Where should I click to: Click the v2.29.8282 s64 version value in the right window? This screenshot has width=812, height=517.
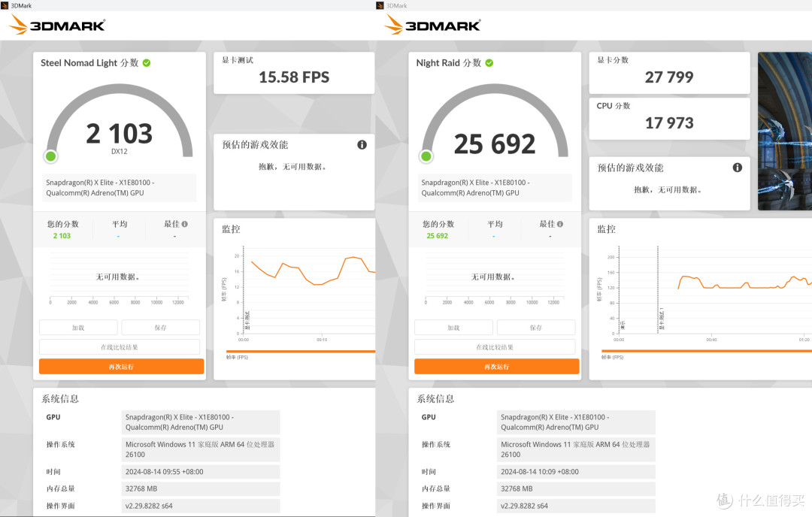point(524,506)
